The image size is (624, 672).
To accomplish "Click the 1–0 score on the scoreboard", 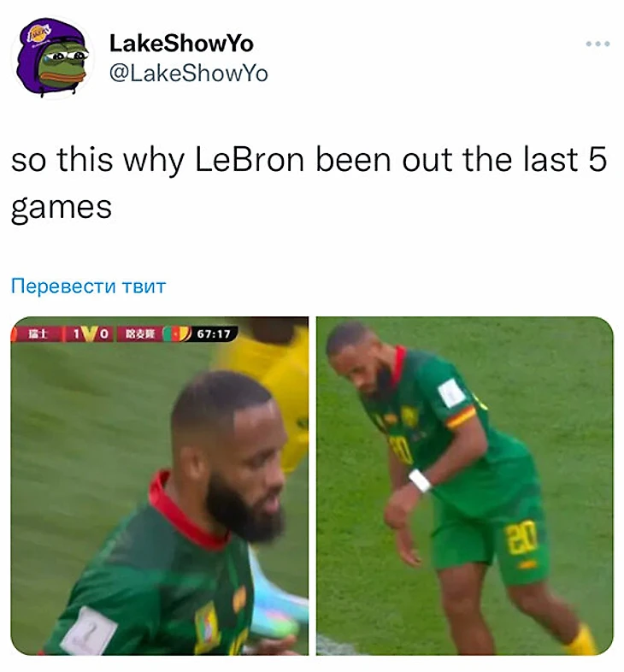I will 89,333.
